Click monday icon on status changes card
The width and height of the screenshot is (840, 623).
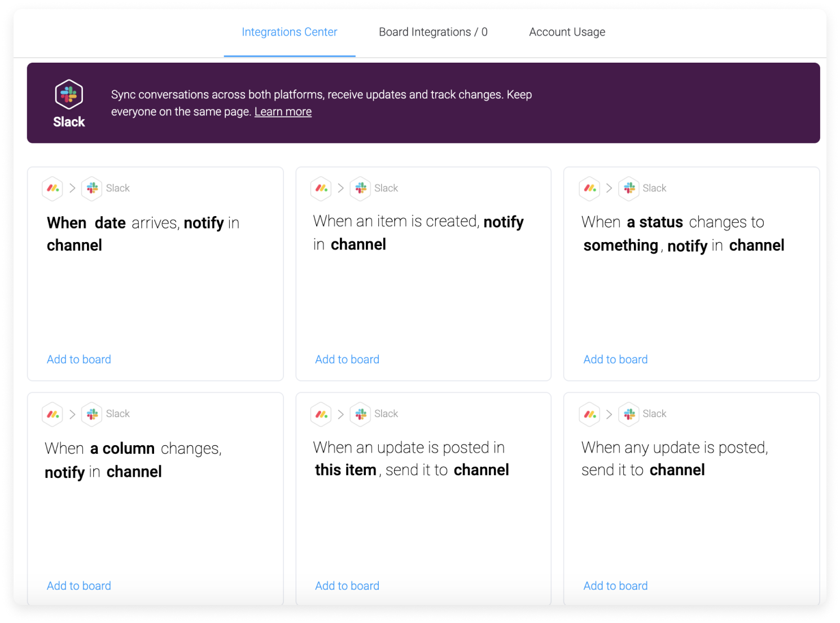[590, 188]
